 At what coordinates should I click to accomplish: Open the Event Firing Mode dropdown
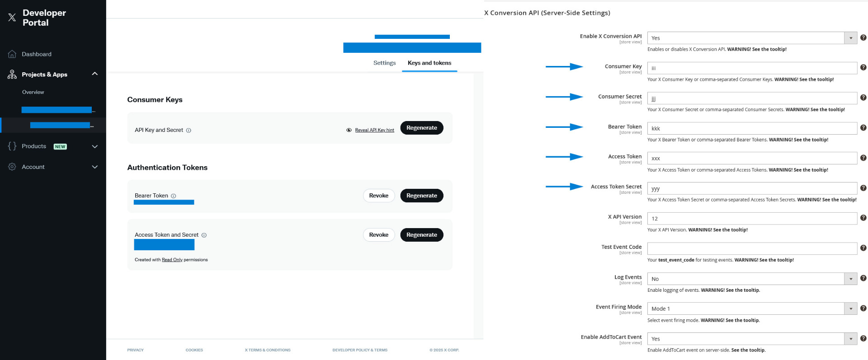[752, 309]
